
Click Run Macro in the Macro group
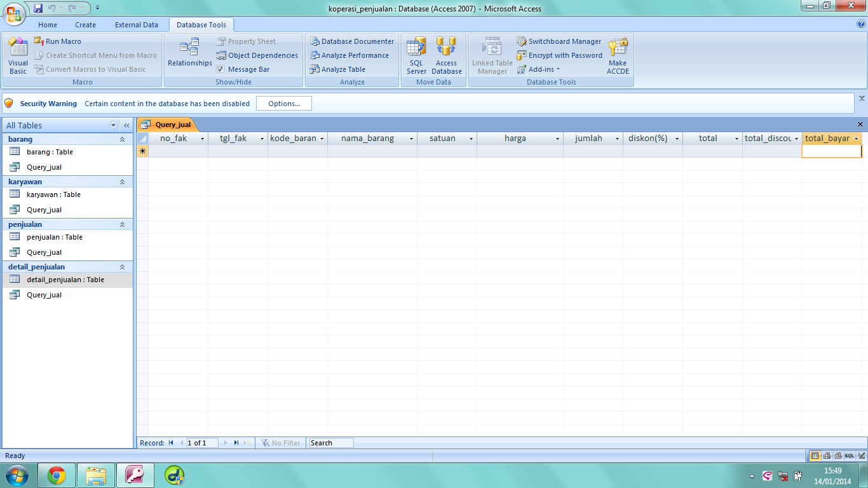58,41
